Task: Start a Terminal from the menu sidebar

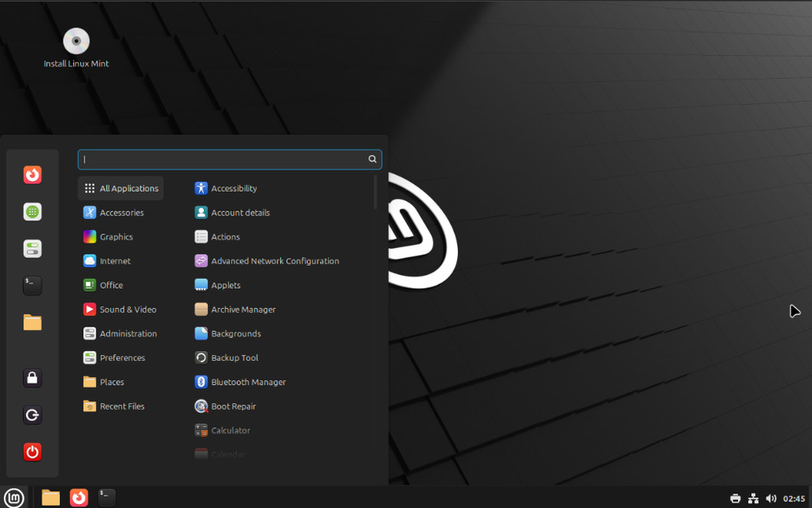Action: pyautogui.click(x=32, y=285)
